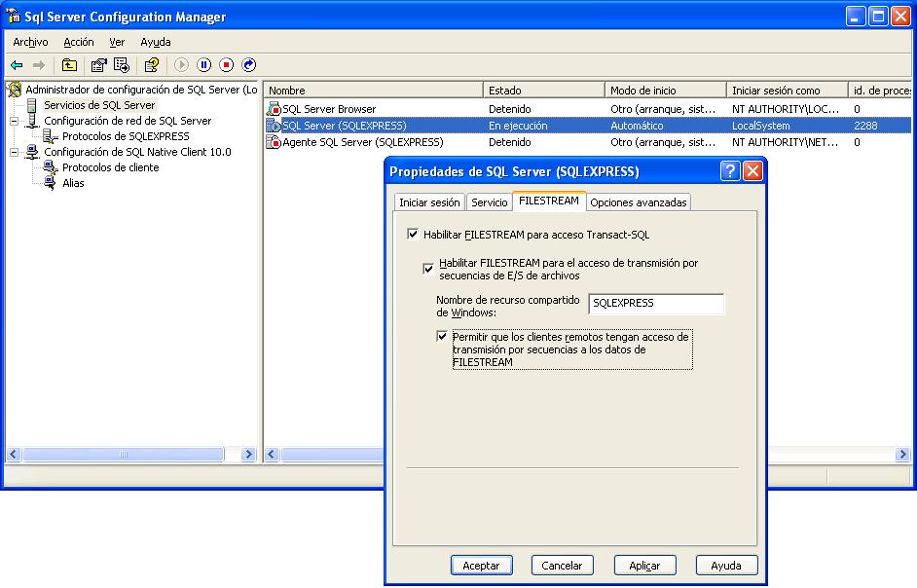Select the Alias tree item
The height and width of the screenshot is (588, 917).
[x=73, y=183]
